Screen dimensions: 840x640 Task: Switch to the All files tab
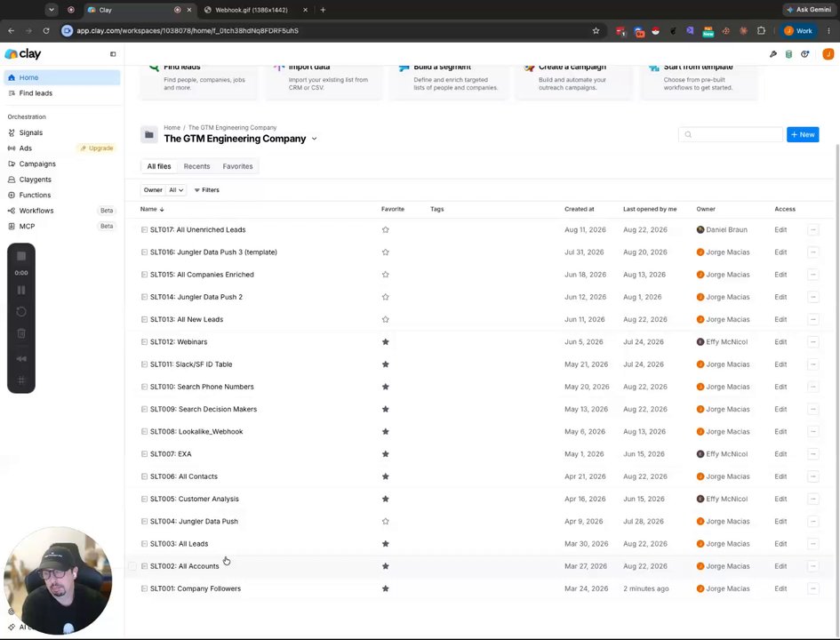pos(159,166)
